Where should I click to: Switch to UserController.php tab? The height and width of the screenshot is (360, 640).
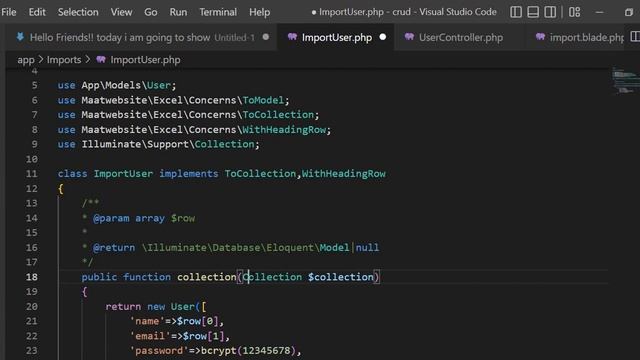tap(461, 38)
